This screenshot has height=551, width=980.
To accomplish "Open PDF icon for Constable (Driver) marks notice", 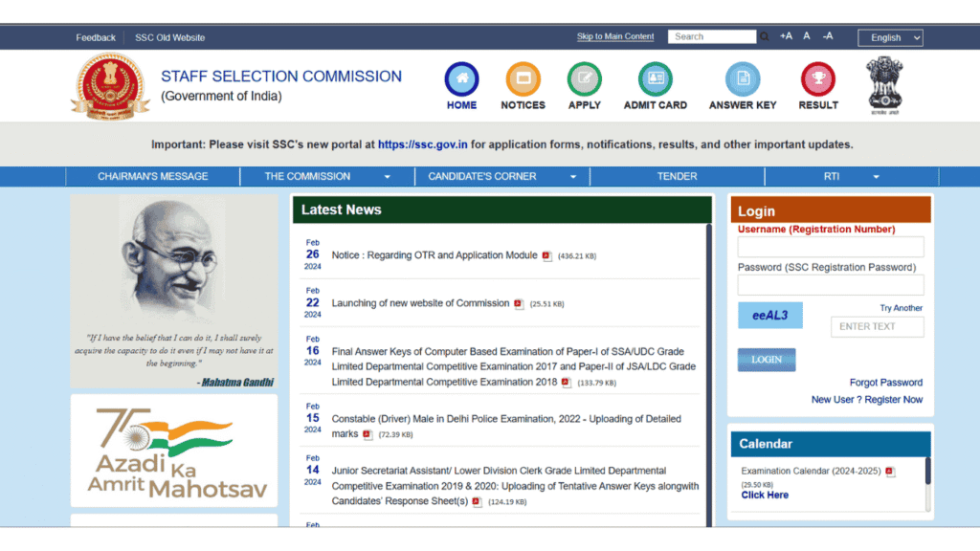I will click(x=367, y=434).
